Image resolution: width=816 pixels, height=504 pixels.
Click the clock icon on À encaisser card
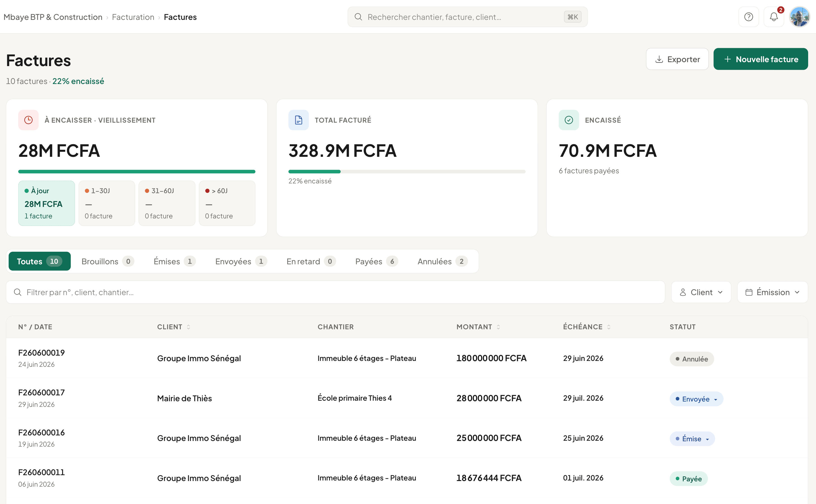point(28,120)
